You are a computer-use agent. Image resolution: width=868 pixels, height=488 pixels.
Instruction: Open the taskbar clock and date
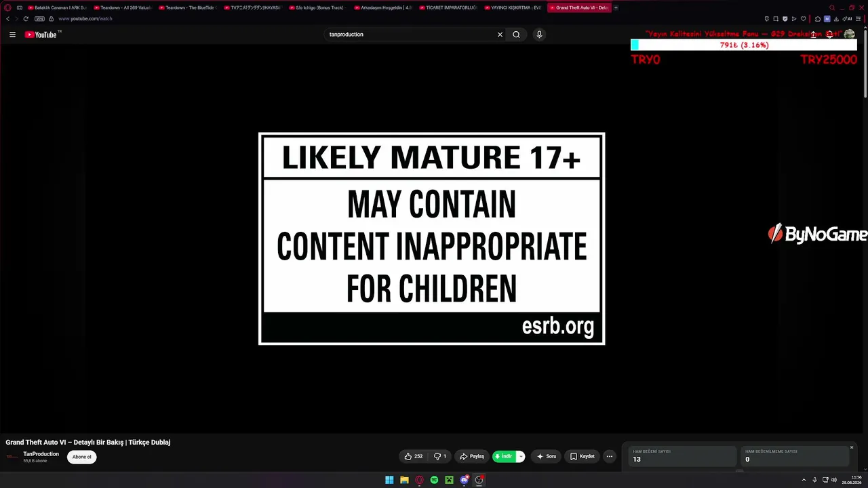click(852, 481)
